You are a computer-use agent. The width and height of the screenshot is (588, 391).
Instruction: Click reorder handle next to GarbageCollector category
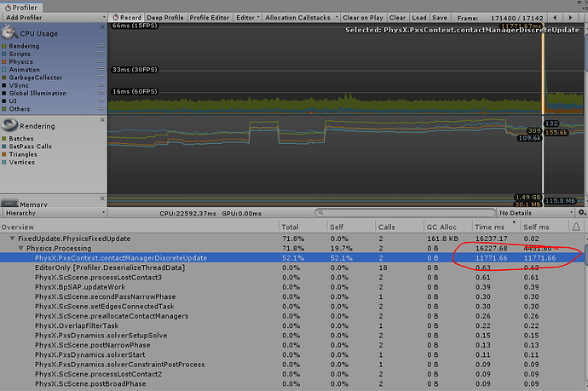click(101, 77)
